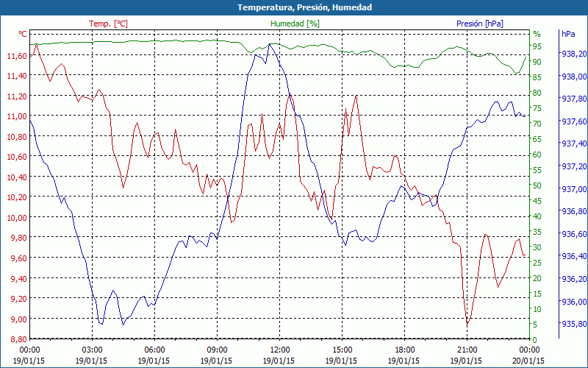Image resolution: width=588 pixels, height=368 pixels.
Task: Click the 936,20 pressure axis value
Action: tap(574, 279)
